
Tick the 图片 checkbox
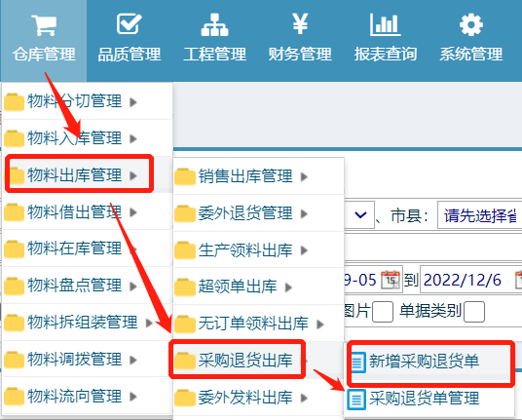[x=383, y=312]
